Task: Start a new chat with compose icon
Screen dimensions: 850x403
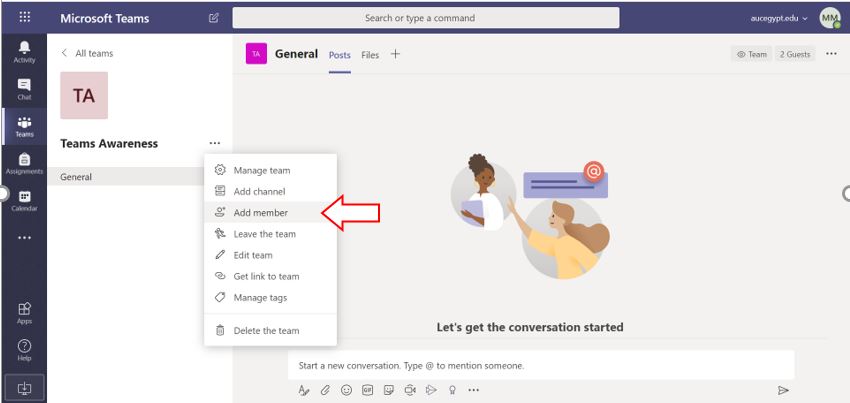Action: (x=214, y=18)
